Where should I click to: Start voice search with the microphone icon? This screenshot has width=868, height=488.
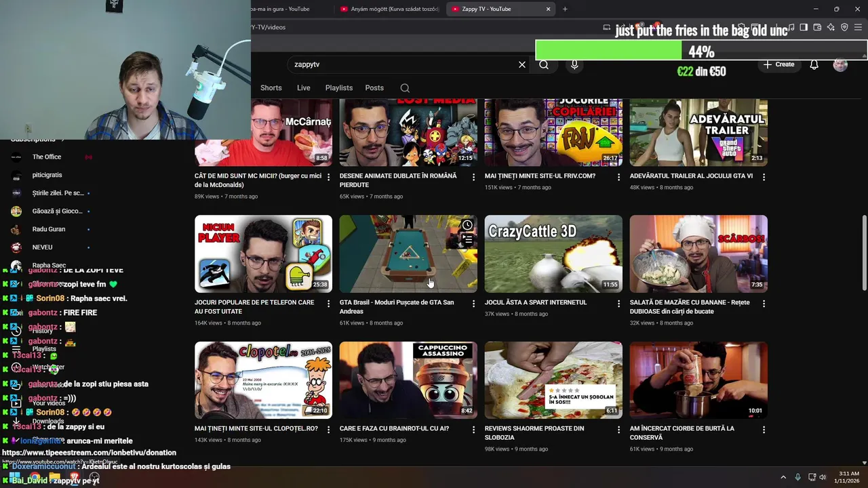(574, 64)
